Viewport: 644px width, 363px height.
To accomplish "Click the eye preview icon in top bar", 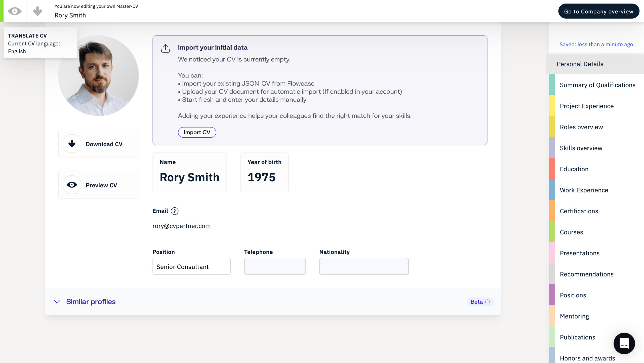I will (15, 11).
